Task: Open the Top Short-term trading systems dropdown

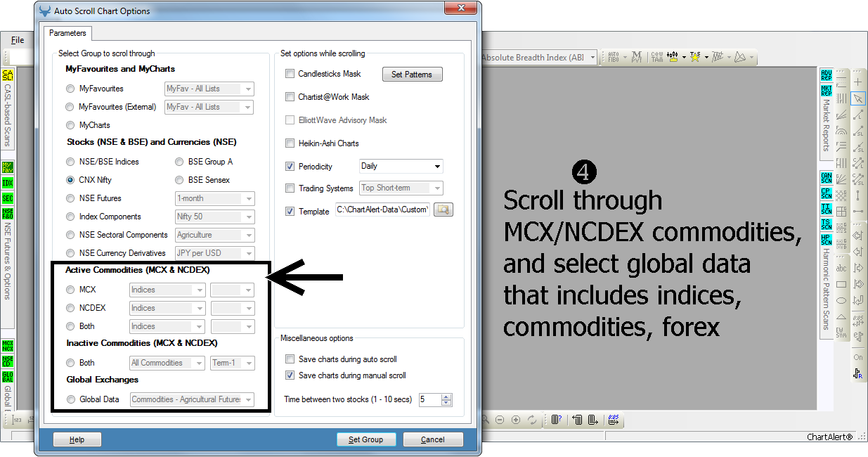Action: (401, 188)
